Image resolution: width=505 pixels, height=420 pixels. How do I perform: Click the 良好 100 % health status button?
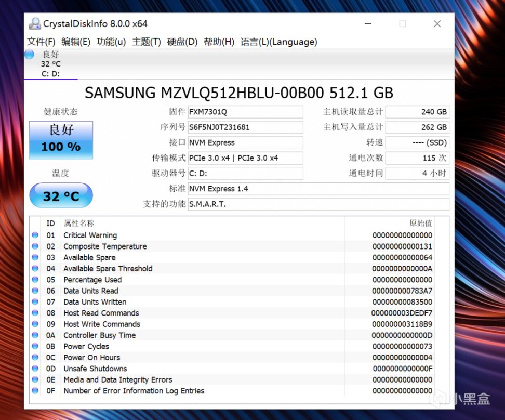tap(61, 140)
